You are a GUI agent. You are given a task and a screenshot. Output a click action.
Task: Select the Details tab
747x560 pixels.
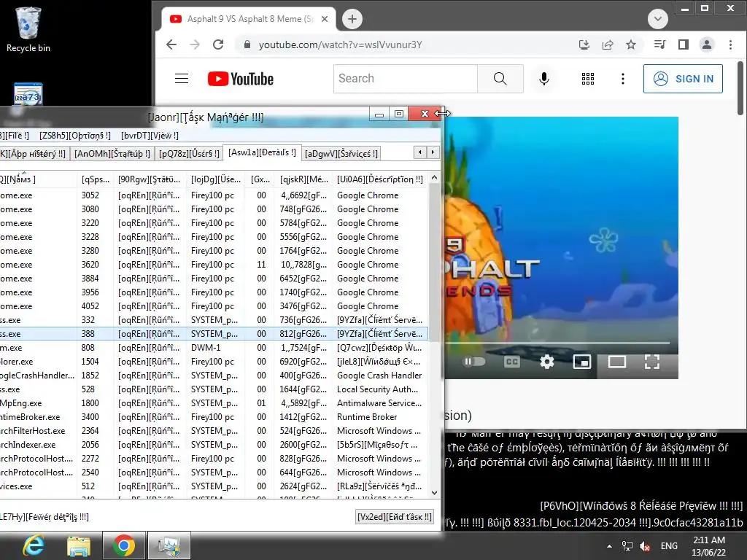(x=262, y=152)
